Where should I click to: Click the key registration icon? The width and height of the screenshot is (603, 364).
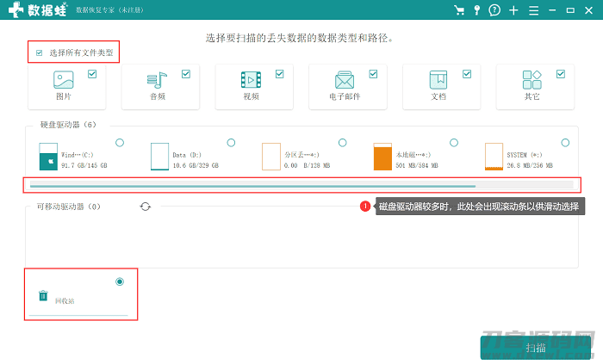click(477, 10)
